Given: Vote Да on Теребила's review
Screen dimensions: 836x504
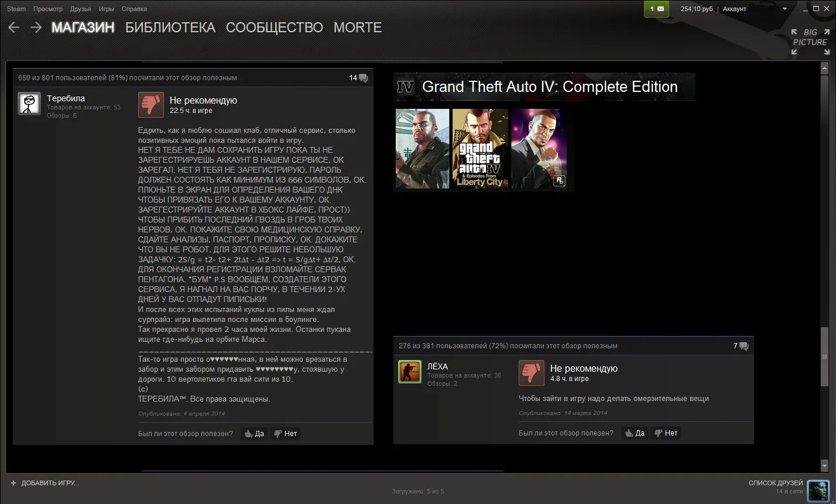Looking at the screenshot, I should pos(255,434).
